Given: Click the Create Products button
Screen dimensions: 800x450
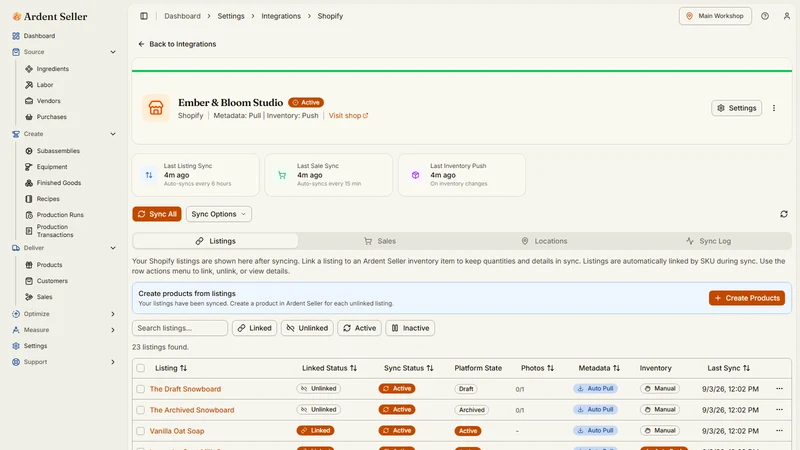Looking at the screenshot, I should pos(747,298).
